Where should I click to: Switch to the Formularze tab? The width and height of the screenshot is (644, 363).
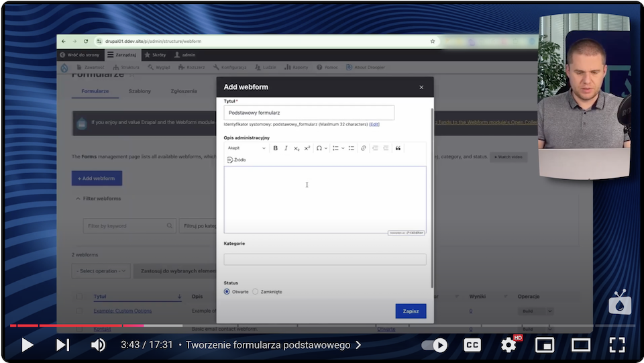95,91
